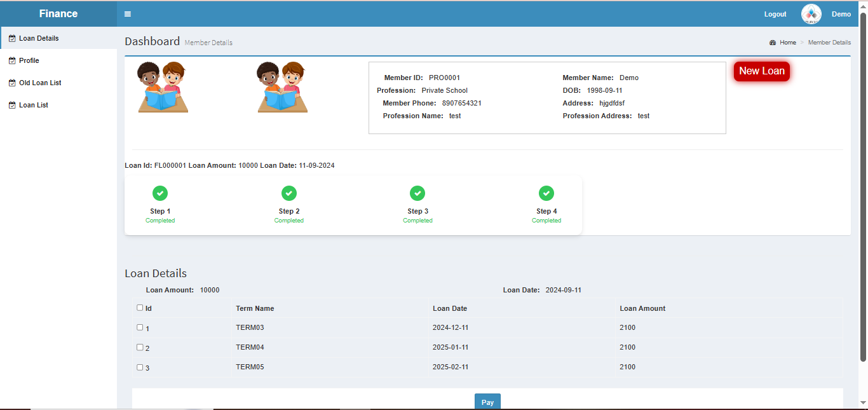The width and height of the screenshot is (868, 410).
Task: Click the Logout link in header
Action: [x=775, y=14]
